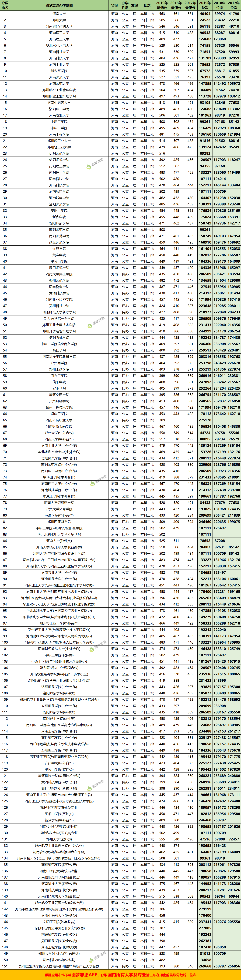Select 郑州大学(医护类) in row 131
This screenshot has height=980, width=241.
(x=59, y=839)
